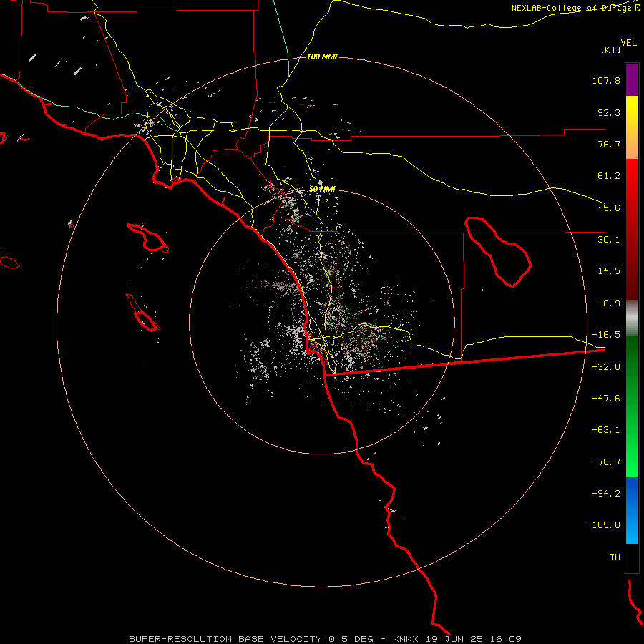Viewport: 644px width, 644px height.
Task: Click the 76.7 legend value
Action: [x=609, y=144]
